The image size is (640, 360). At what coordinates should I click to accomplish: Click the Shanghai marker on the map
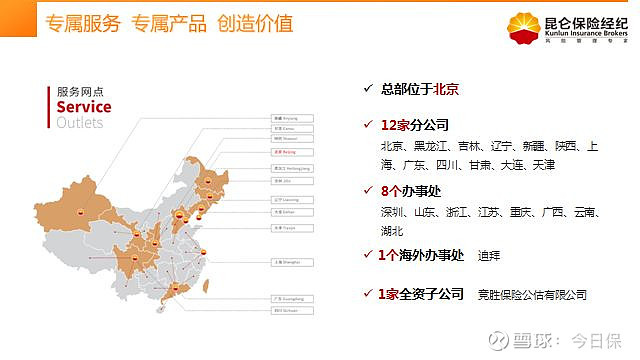point(203,252)
